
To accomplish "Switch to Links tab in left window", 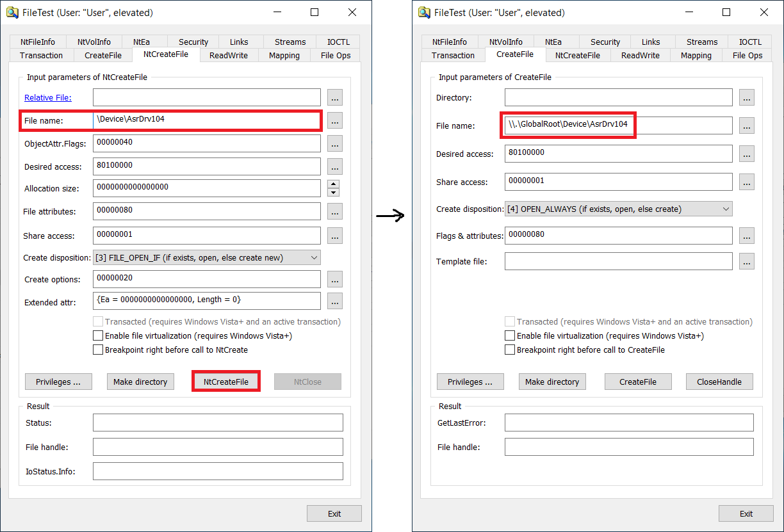I will (239, 42).
